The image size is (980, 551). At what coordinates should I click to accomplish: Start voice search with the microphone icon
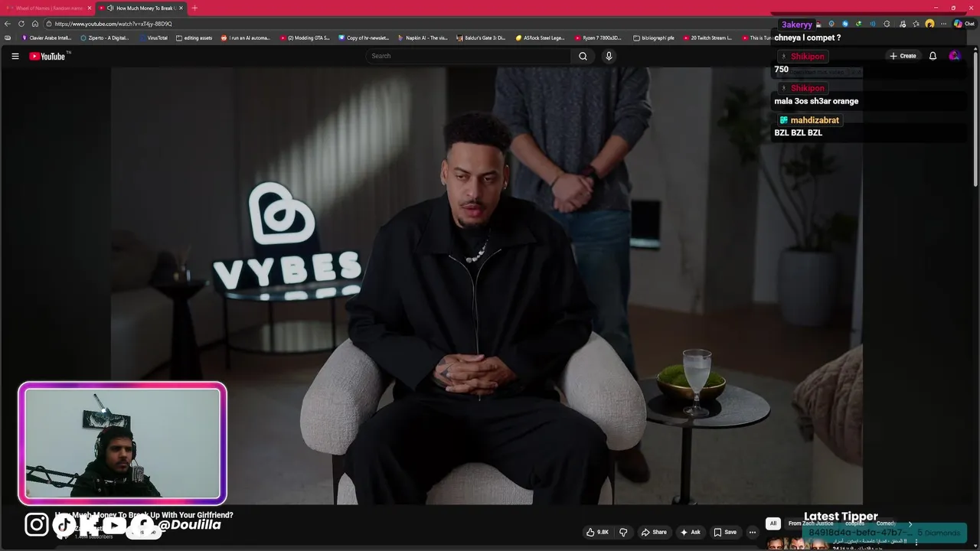[x=609, y=56]
